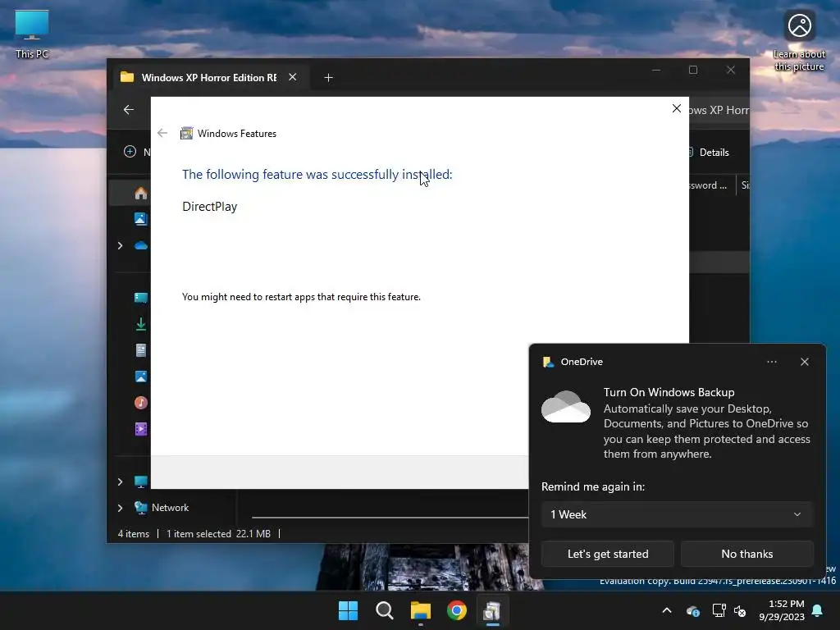Open File Explorer from taskbar
Image resolution: width=840 pixels, height=630 pixels.
click(x=421, y=610)
